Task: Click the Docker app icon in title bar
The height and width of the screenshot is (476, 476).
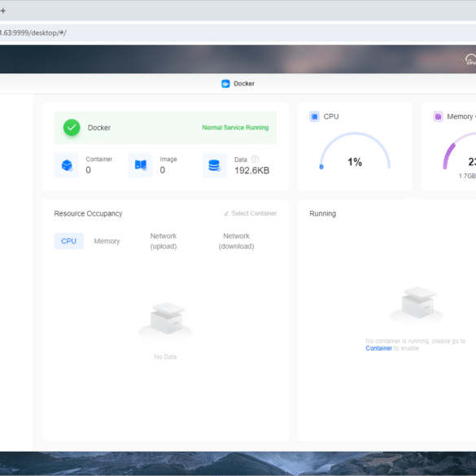Action: 225,84
